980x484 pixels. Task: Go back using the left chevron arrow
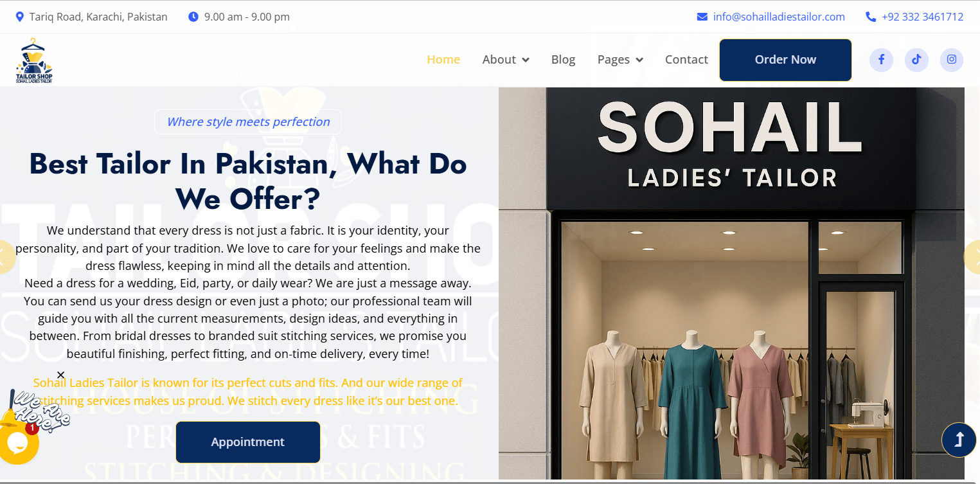(4, 257)
